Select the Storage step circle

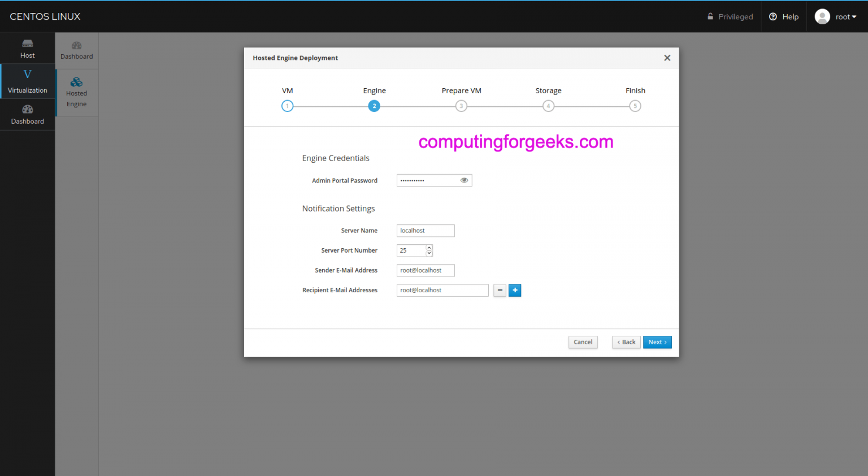pyautogui.click(x=548, y=106)
